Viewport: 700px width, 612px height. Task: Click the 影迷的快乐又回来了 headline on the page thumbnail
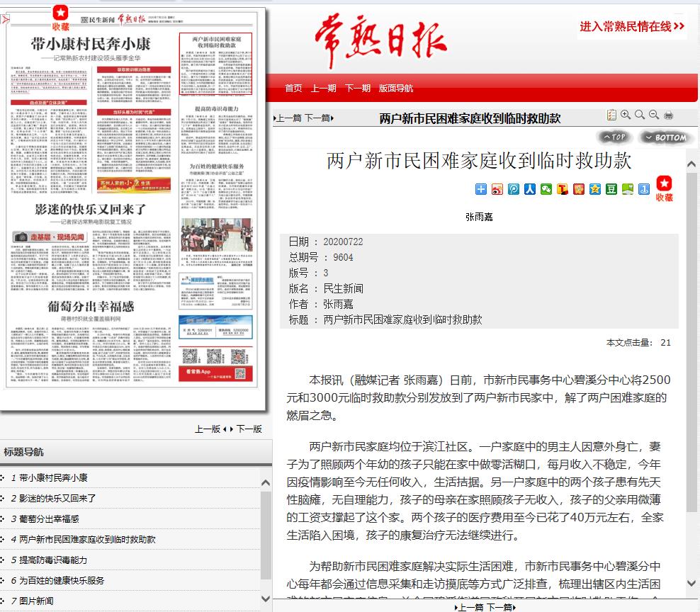[x=91, y=209]
